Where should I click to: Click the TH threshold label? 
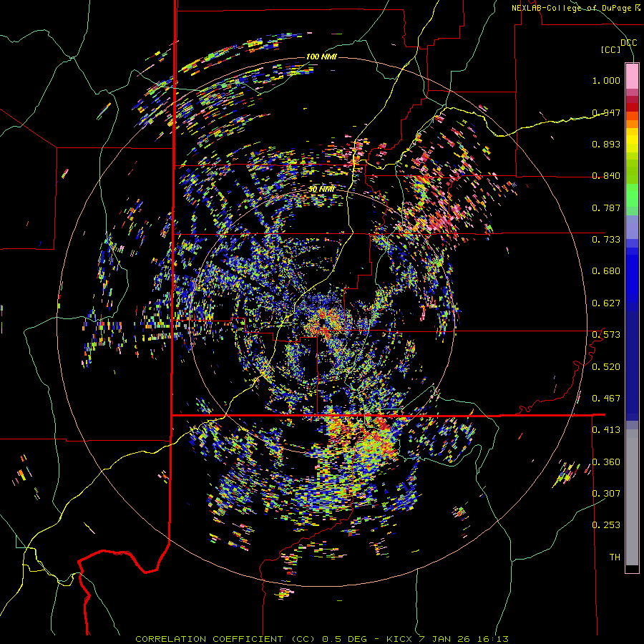pyautogui.click(x=615, y=557)
